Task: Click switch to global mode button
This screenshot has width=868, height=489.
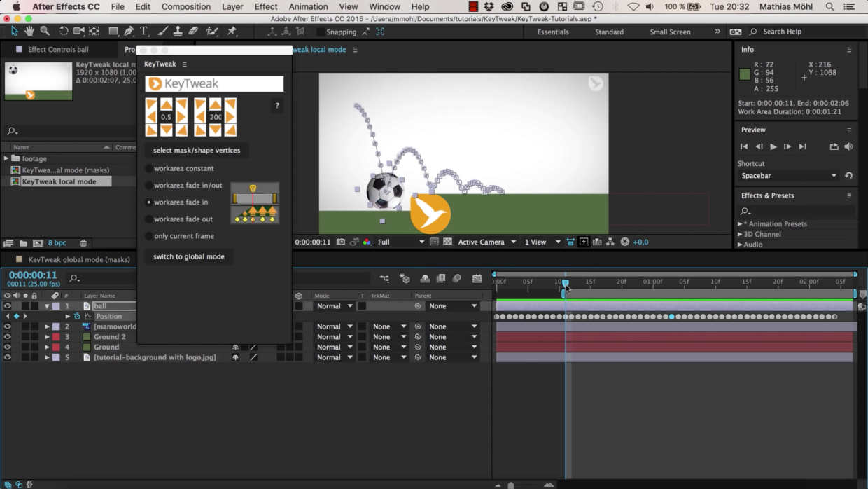Action: pyautogui.click(x=189, y=257)
